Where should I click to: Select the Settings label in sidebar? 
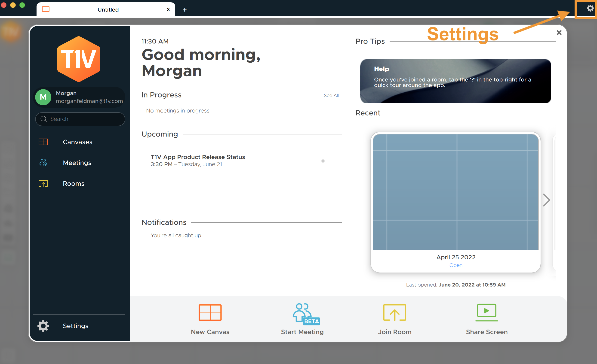tap(76, 326)
